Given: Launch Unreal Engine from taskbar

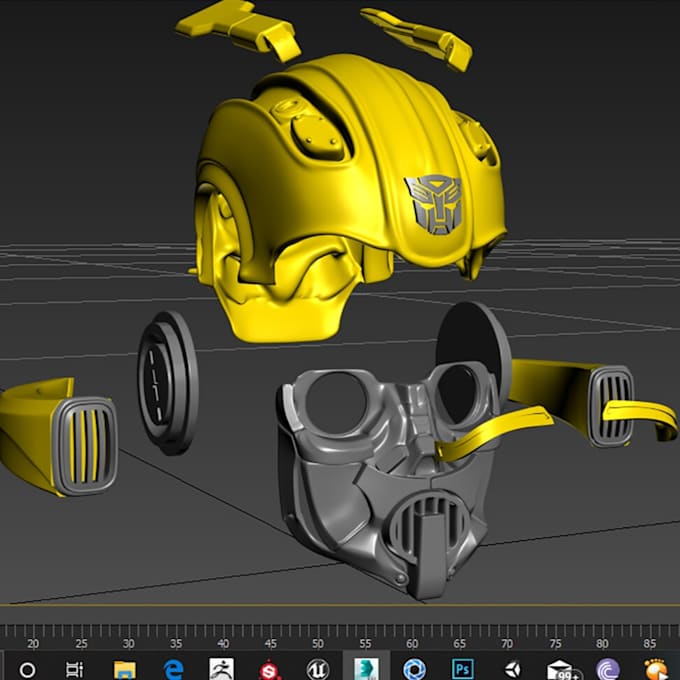Looking at the screenshot, I should pyautogui.click(x=318, y=670).
